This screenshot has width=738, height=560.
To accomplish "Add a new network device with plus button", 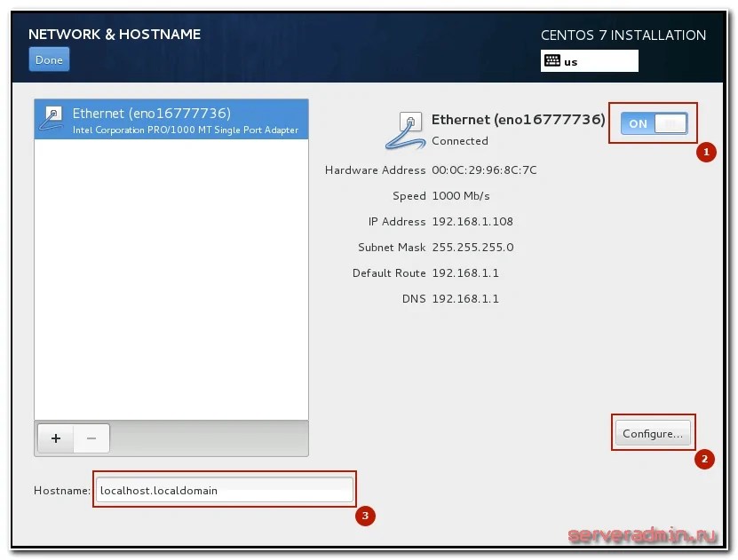I will (56, 438).
